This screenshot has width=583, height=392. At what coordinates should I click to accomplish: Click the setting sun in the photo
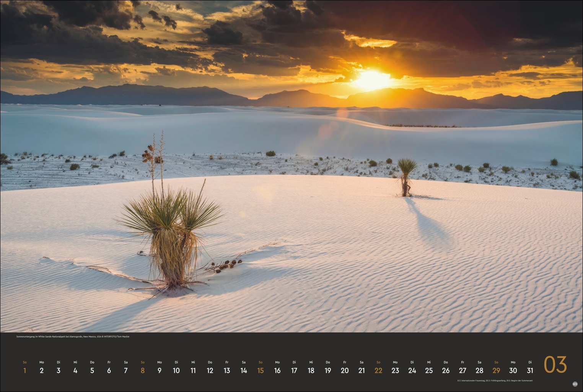371,79
